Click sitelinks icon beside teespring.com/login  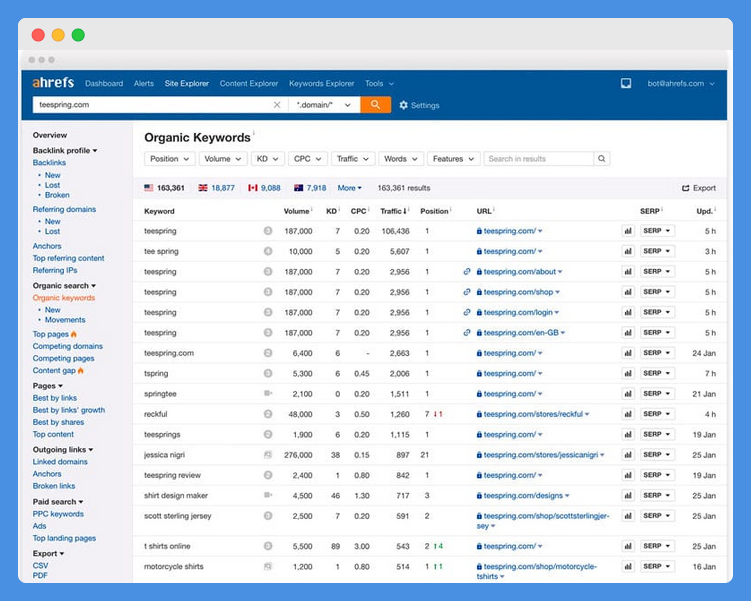tap(467, 312)
